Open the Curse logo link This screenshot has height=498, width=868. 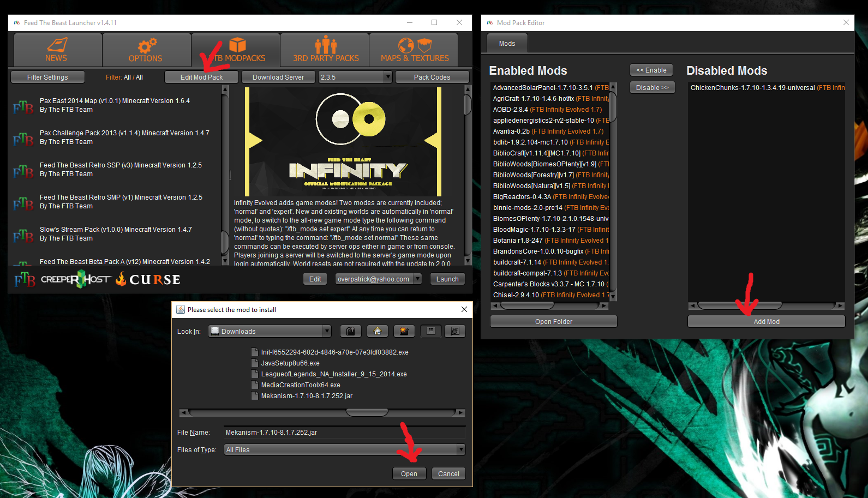tap(147, 279)
